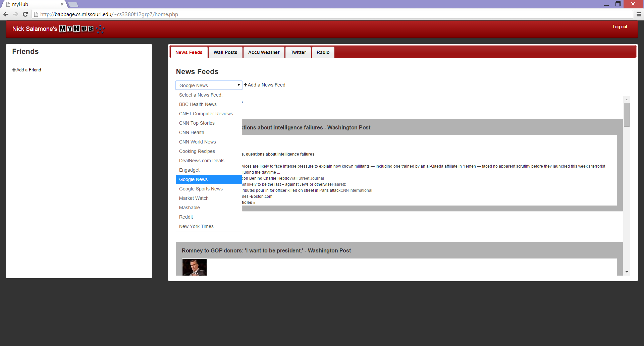
Task: Click the plus icon beside Add a News Feed
Action: [x=246, y=85]
